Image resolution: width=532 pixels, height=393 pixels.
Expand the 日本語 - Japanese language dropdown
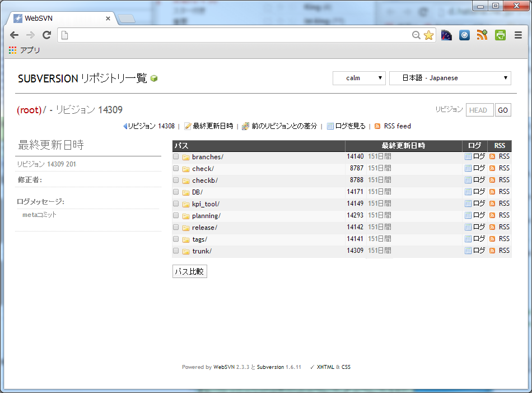[450, 78]
